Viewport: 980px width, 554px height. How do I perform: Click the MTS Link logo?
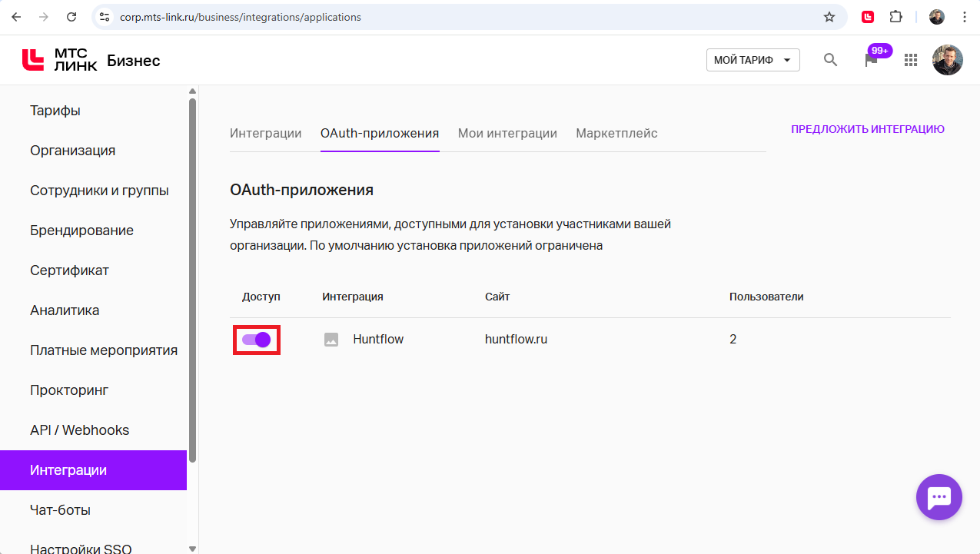[x=60, y=60]
